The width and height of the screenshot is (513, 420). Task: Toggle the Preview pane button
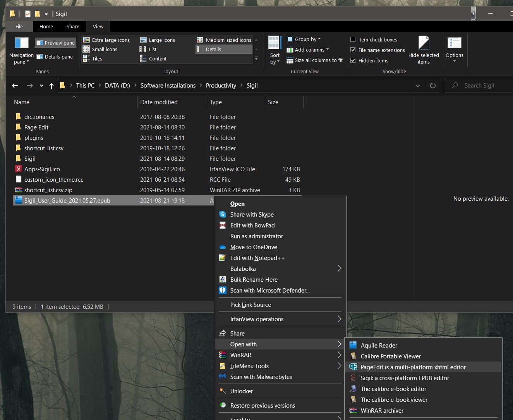pyautogui.click(x=56, y=43)
